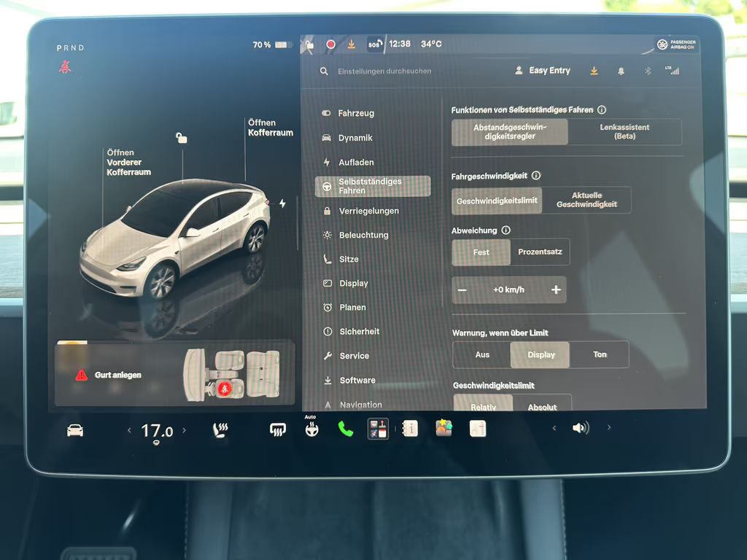Set over-limit warning to Display
747x560 pixels.
[541, 355]
